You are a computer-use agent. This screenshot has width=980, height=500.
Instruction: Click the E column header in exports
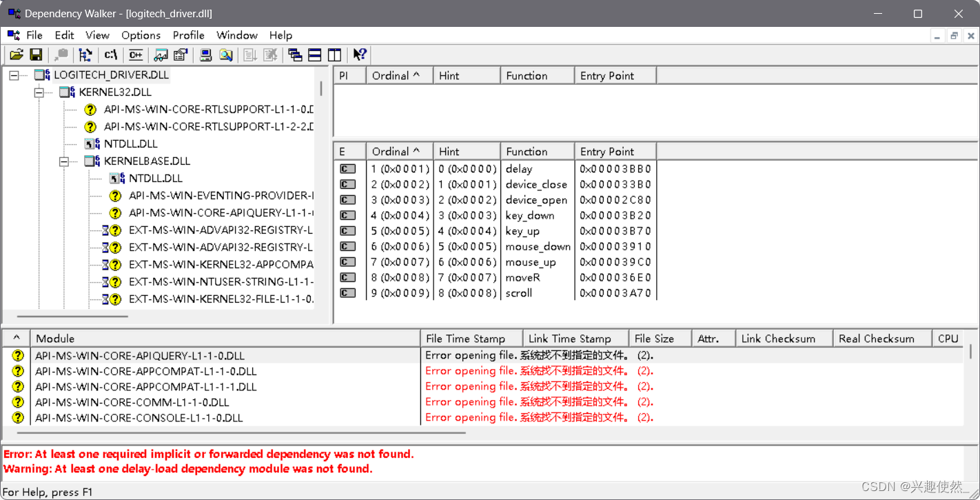[350, 152]
